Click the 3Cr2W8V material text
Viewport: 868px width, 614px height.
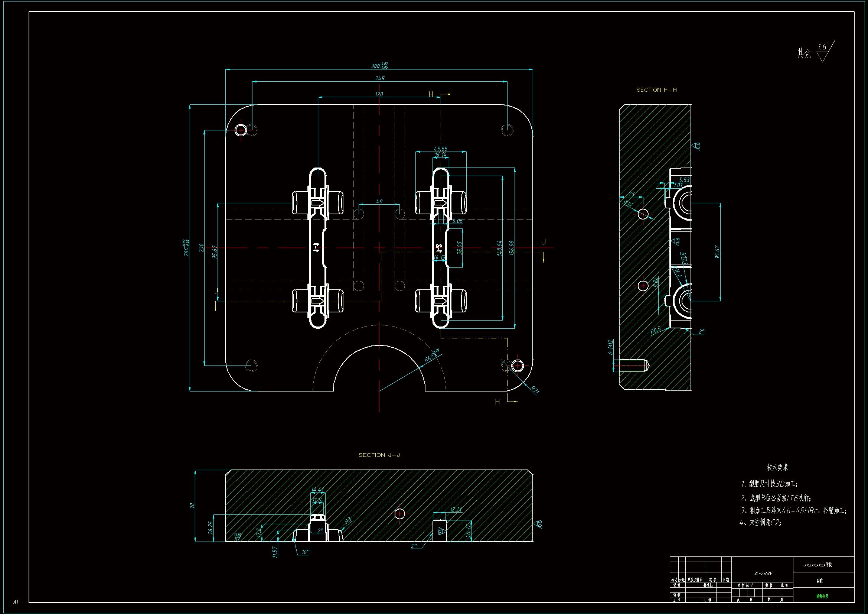(x=763, y=573)
